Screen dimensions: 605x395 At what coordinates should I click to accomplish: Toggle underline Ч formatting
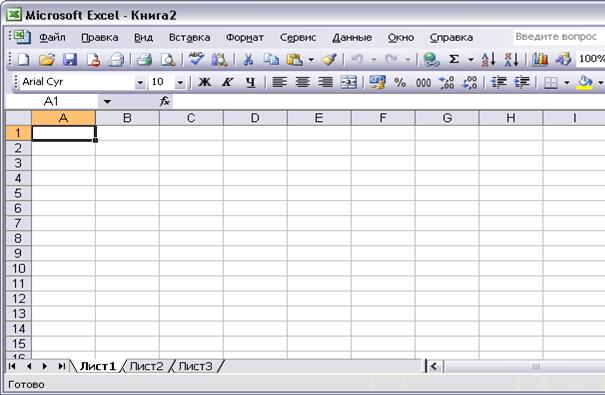pos(251,82)
